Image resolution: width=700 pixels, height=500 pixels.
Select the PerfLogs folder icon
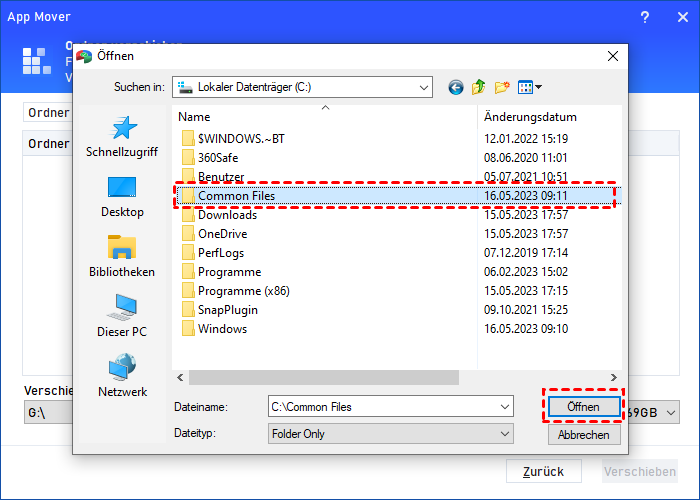[x=188, y=253]
